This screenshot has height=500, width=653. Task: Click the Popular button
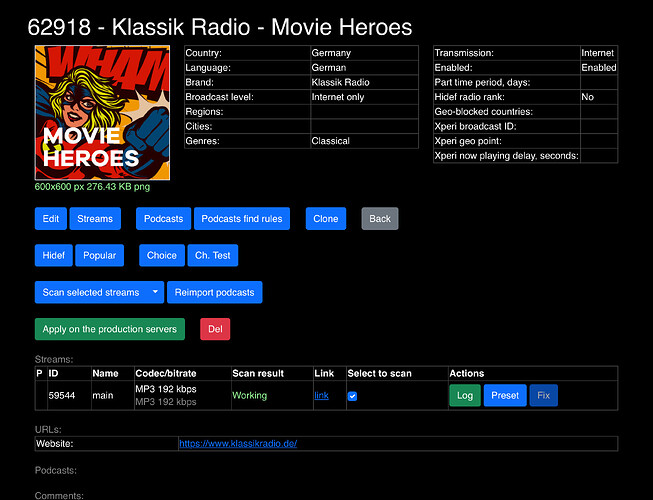tap(100, 255)
